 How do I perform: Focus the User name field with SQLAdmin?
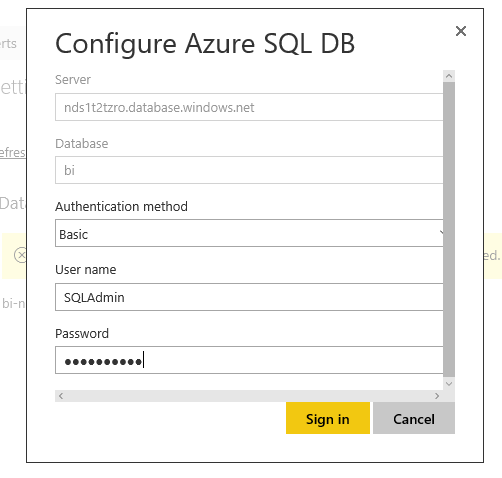[249, 297]
